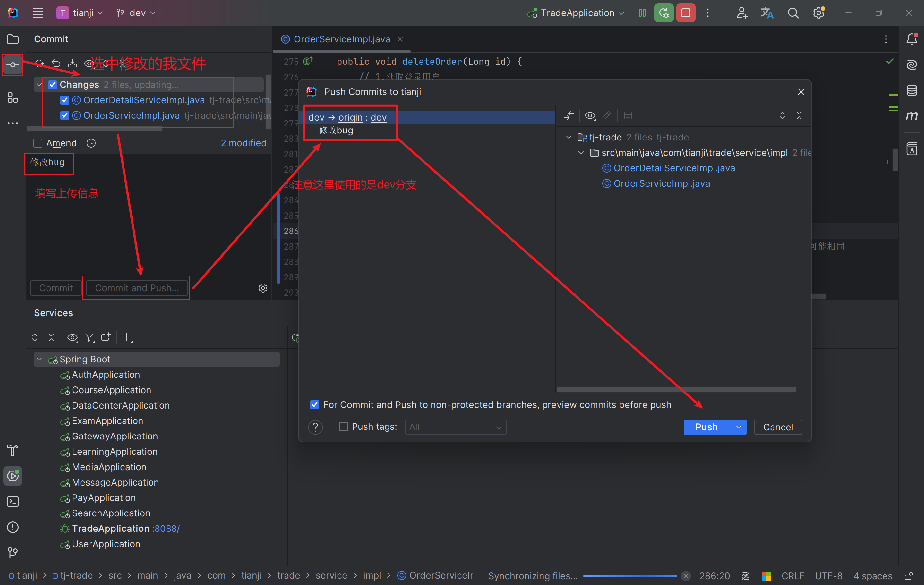Uncheck OrderDetailServiceImpl.java in Changes
This screenshot has height=585, width=924.
[x=64, y=100]
